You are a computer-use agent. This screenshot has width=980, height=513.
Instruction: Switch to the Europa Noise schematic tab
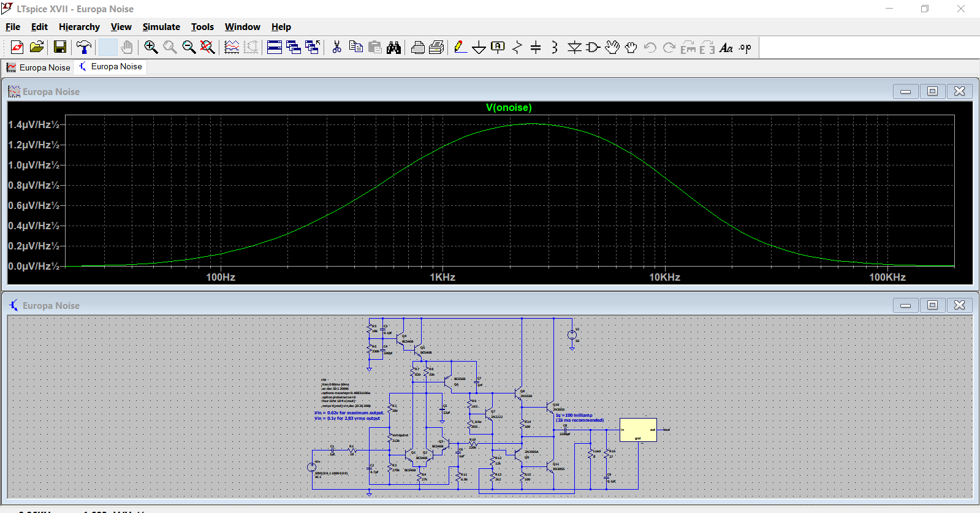(110, 67)
